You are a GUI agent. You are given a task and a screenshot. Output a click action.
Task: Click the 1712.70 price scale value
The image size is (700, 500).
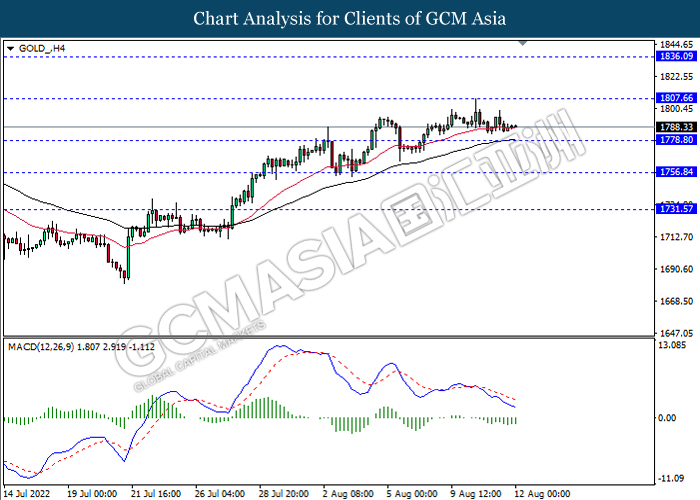tap(676, 237)
